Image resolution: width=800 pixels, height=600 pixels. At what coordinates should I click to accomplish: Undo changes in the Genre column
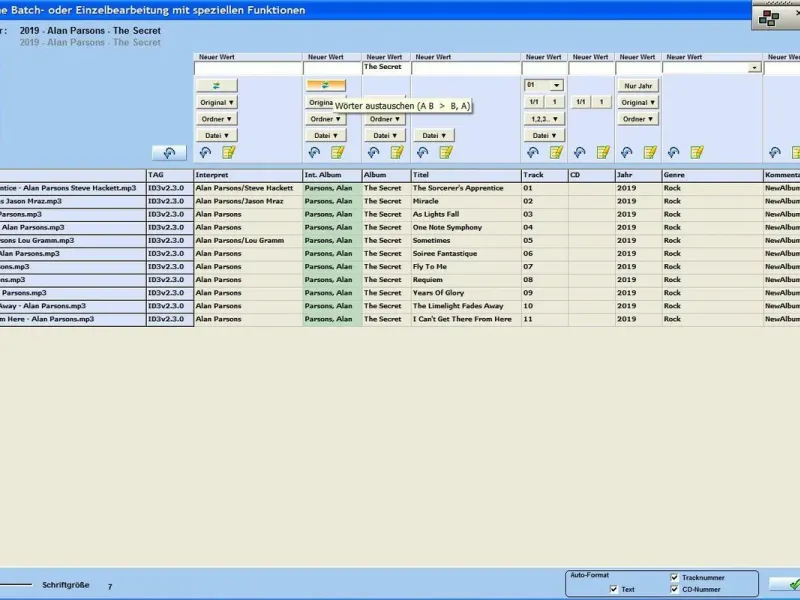point(673,152)
